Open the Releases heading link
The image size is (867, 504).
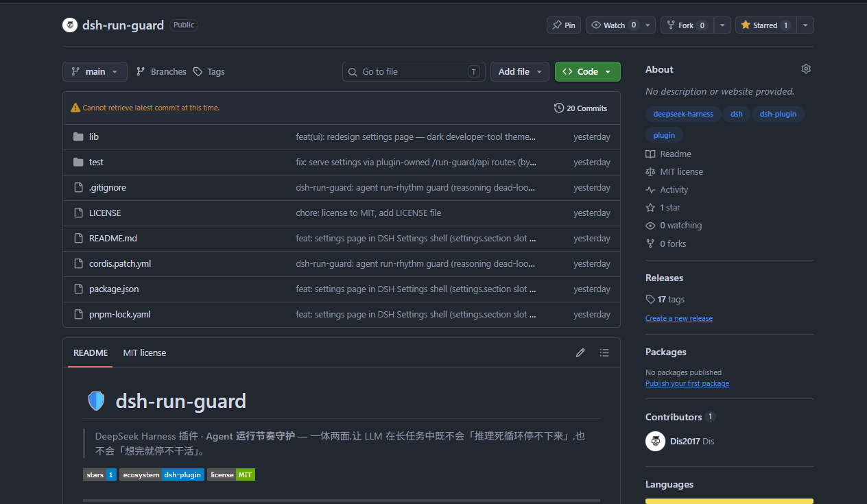[x=664, y=278]
